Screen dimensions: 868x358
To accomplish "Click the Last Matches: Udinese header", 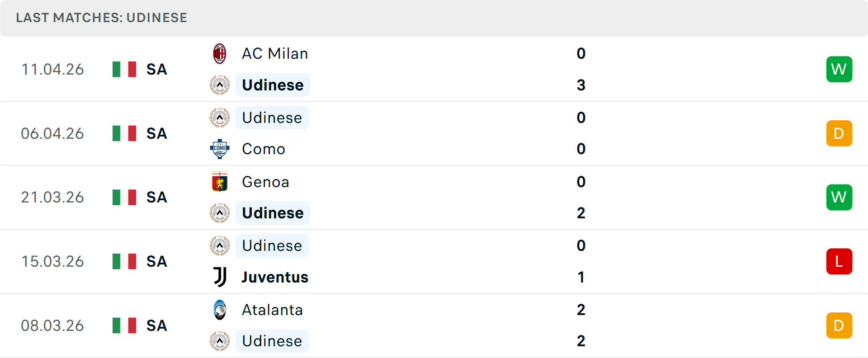I will (x=101, y=18).
